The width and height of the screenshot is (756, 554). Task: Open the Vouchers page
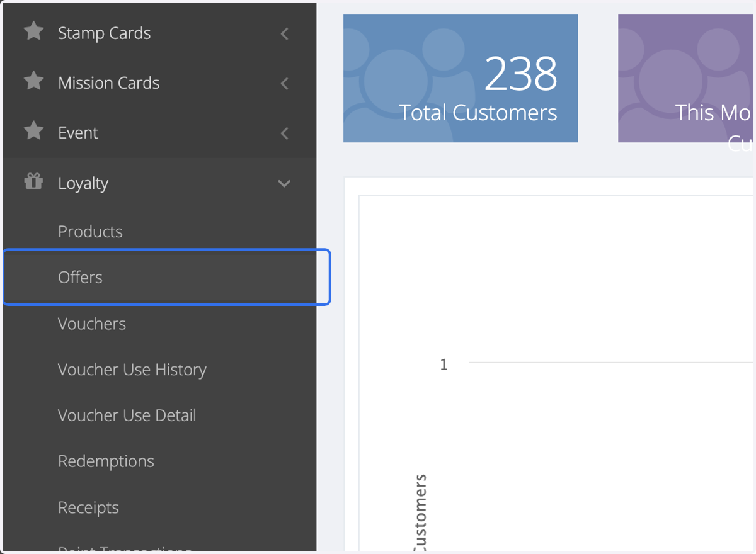[92, 324]
